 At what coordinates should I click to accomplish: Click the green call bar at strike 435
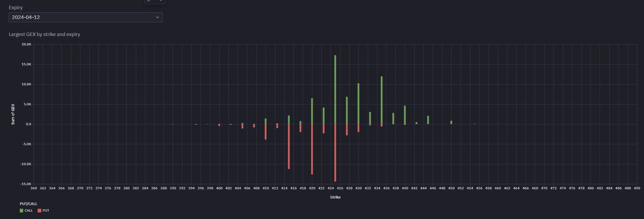pyautogui.click(x=381, y=100)
